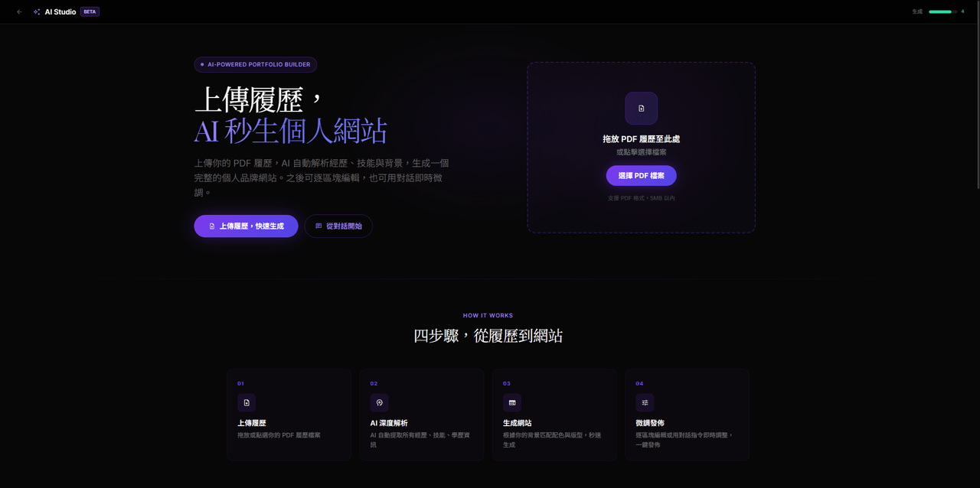Click the PDF file icon in the drop zone

[x=642, y=109]
